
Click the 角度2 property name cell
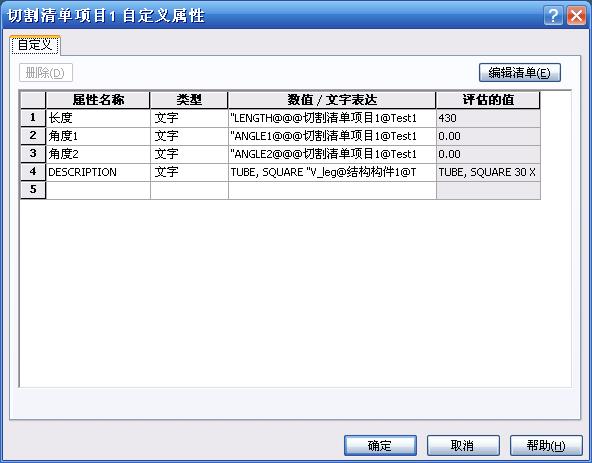click(x=98, y=154)
